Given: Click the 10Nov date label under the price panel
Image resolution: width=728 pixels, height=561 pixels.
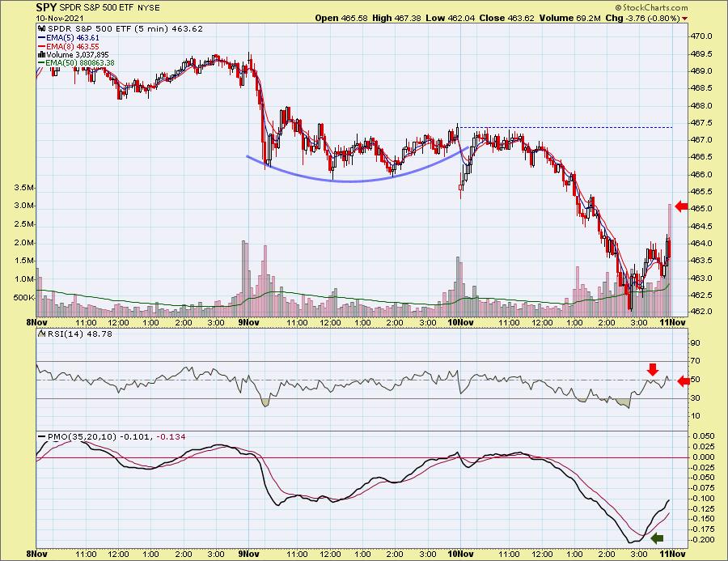Looking at the screenshot, I should [460, 322].
